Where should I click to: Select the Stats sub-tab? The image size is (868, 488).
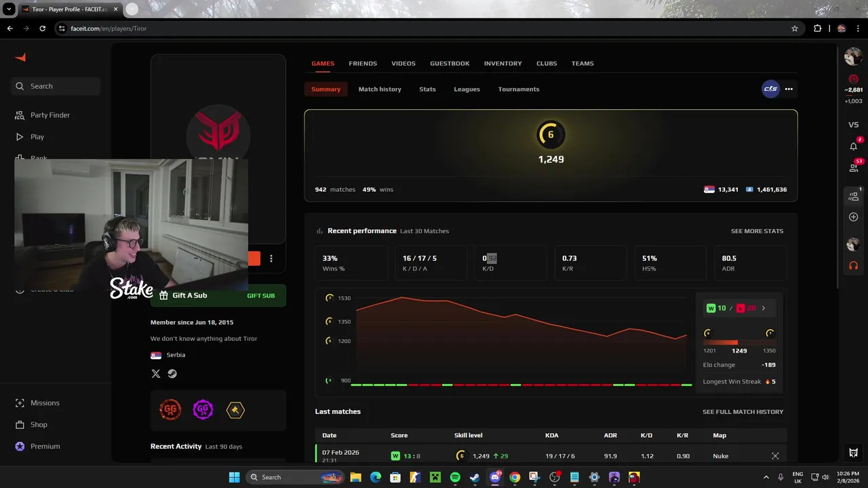[427, 89]
